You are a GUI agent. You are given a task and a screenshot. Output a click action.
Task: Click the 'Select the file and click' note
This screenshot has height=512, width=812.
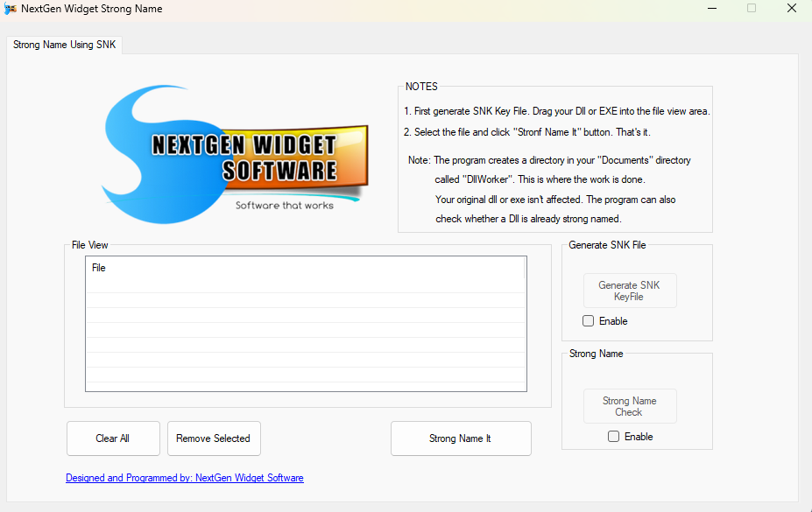coord(527,132)
